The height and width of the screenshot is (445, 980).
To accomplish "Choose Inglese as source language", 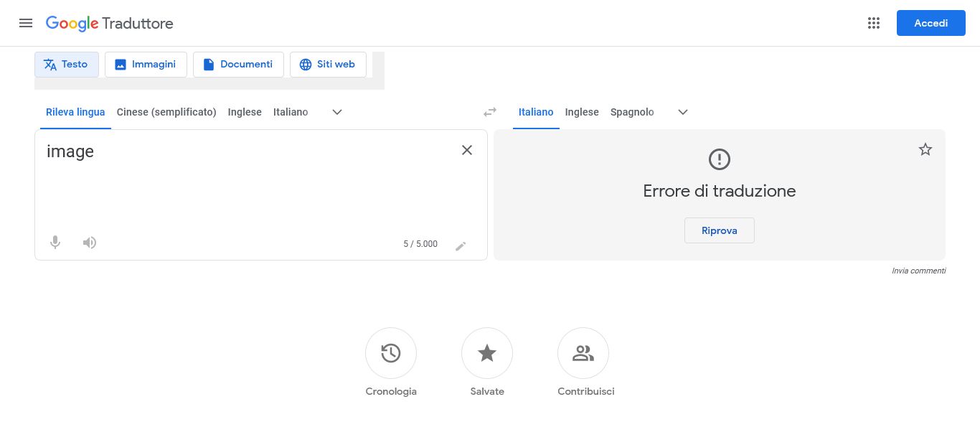I will click(245, 112).
